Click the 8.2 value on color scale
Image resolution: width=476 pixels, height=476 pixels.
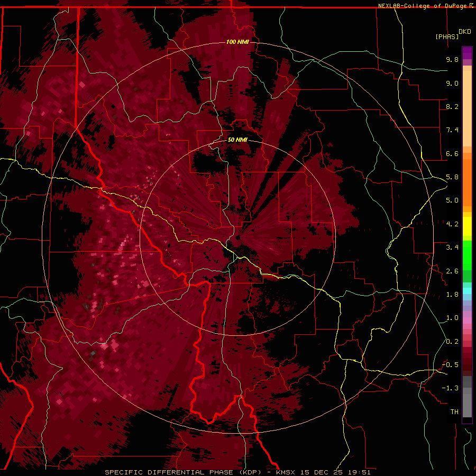[x=452, y=106]
